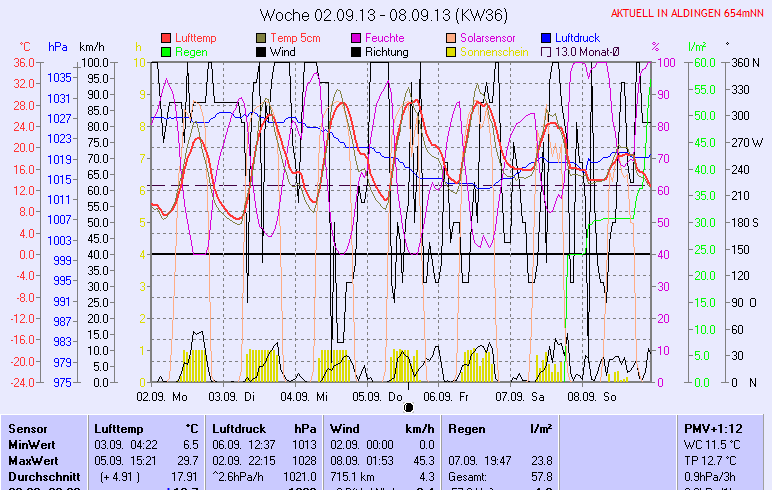Click the Regen column header in the table
Screen dimensions: 772x490
(x=468, y=428)
